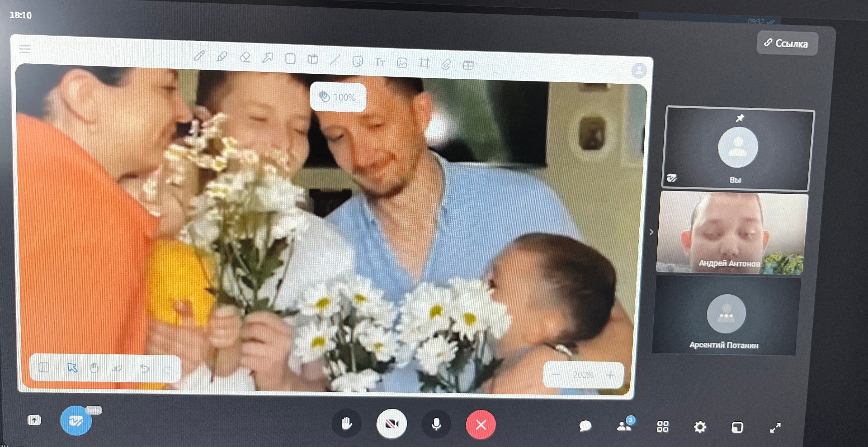Viewport: 868px width, 447px height.
Task: Select the eraser tool
Action: coord(245,57)
